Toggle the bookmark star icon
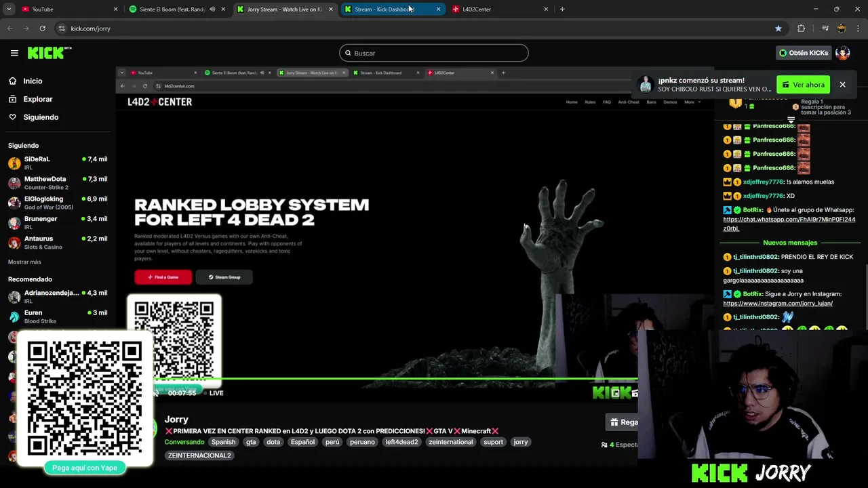 (778, 28)
